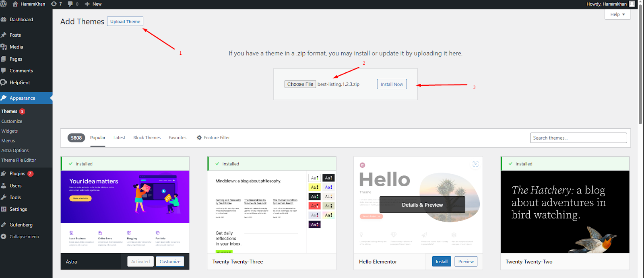Screen dimensions: 644x278
Task: Install the Hello Elementor theme
Action: [x=442, y=262]
